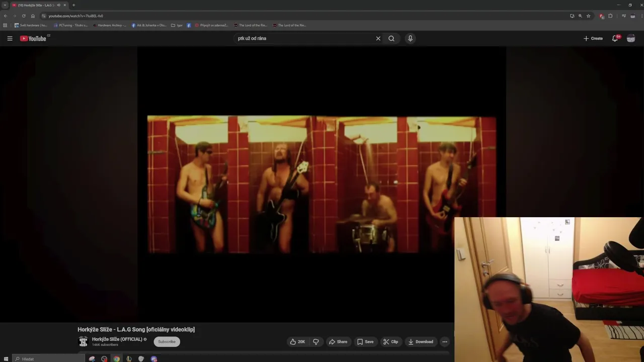Open Hardware Archivy bookmark
644x362 pixels.
click(109, 25)
